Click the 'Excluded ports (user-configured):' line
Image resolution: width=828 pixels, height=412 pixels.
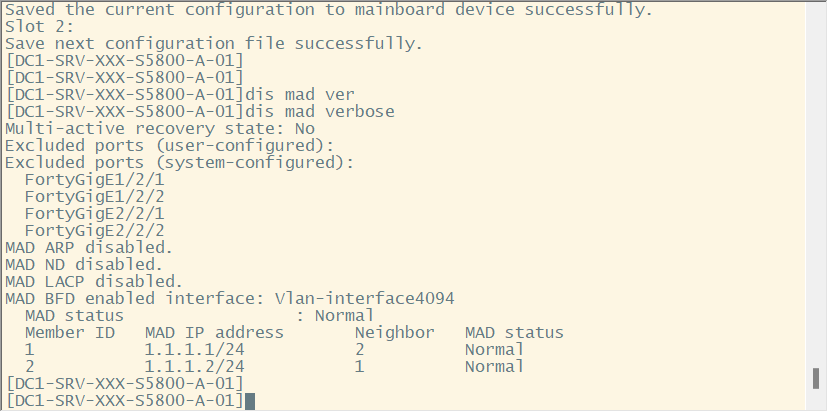[x=170, y=145]
